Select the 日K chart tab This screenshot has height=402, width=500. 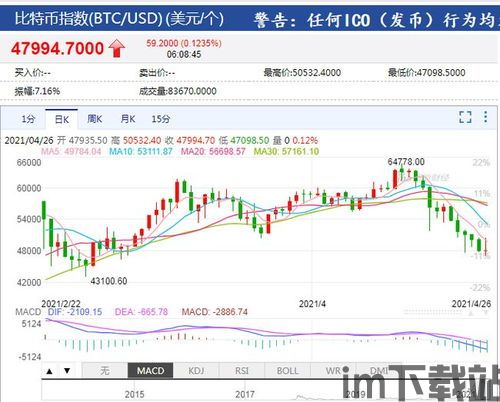click(62, 119)
